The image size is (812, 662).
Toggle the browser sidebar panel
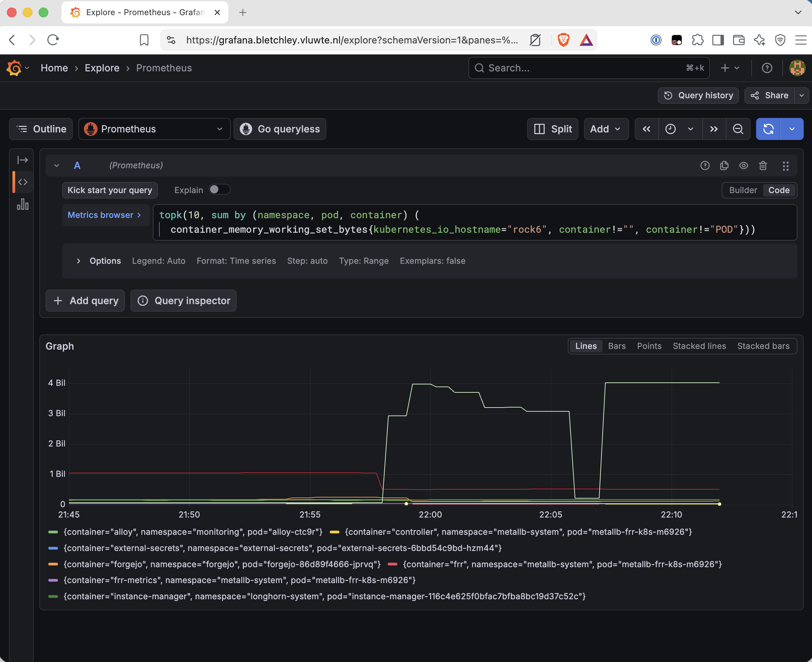(718, 40)
